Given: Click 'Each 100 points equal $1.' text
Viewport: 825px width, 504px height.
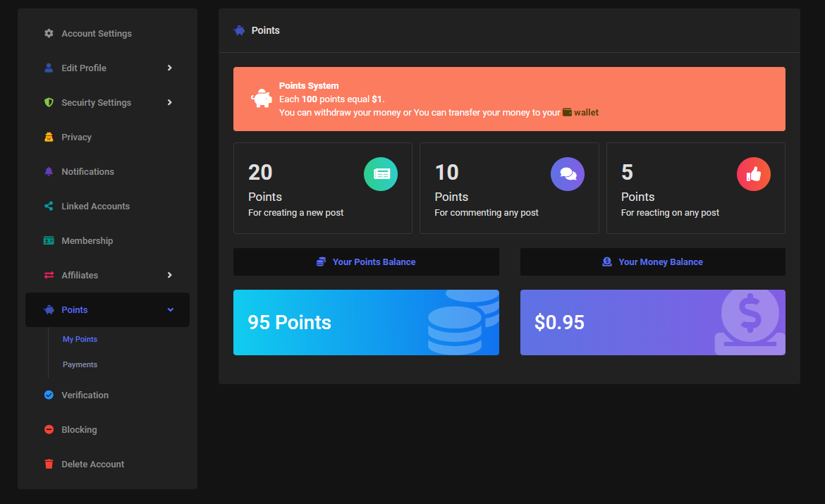Looking at the screenshot, I should click(x=331, y=99).
